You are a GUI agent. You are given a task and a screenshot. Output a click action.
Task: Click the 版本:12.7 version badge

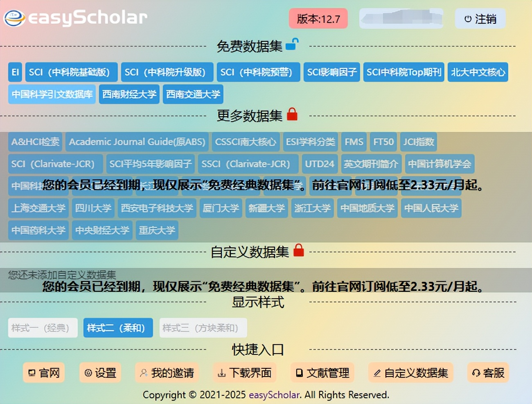pyautogui.click(x=318, y=19)
